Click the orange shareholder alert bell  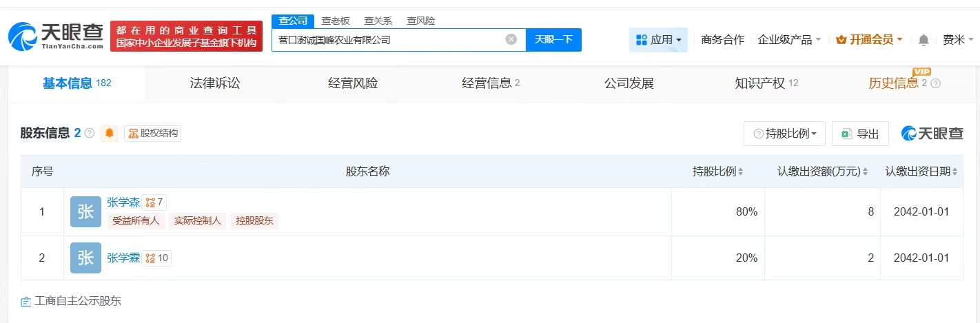pyautogui.click(x=109, y=134)
